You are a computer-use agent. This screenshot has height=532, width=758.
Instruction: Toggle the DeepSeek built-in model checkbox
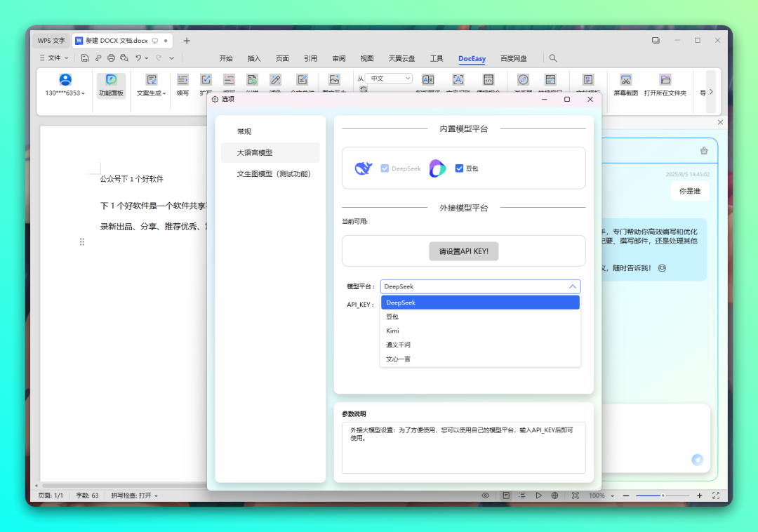click(x=384, y=168)
